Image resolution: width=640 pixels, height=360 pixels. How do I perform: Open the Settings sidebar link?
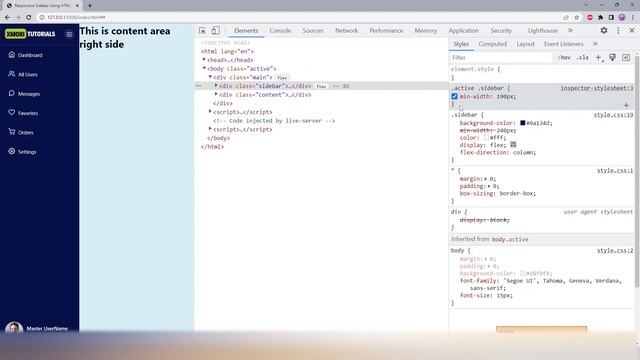pos(22,151)
